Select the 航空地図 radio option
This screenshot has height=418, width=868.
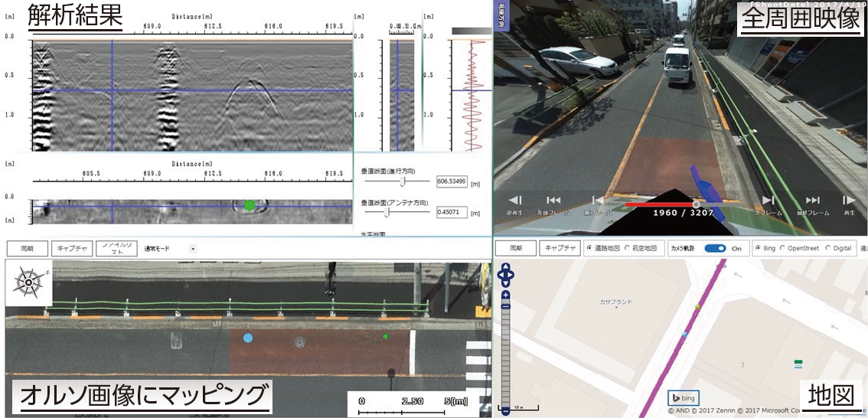click(x=628, y=249)
